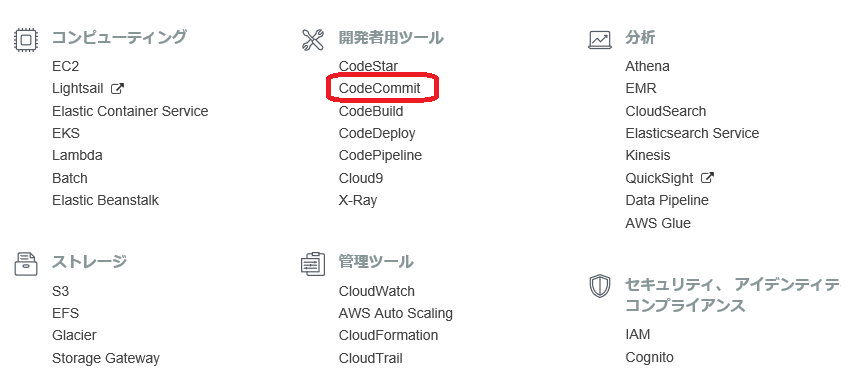Image resolution: width=853 pixels, height=381 pixels.
Task: Click the Storage drawer icon
Action: pos(26,264)
